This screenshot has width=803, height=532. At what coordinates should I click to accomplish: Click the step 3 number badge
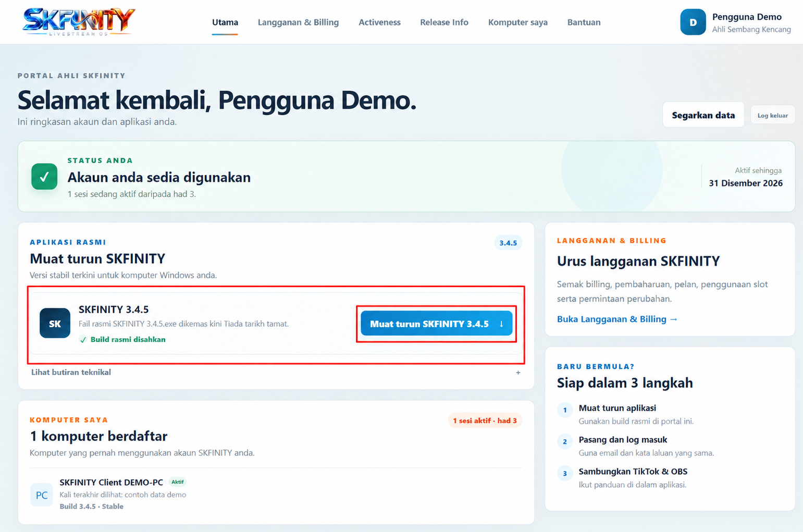pyautogui.click(x=565, y=473)
